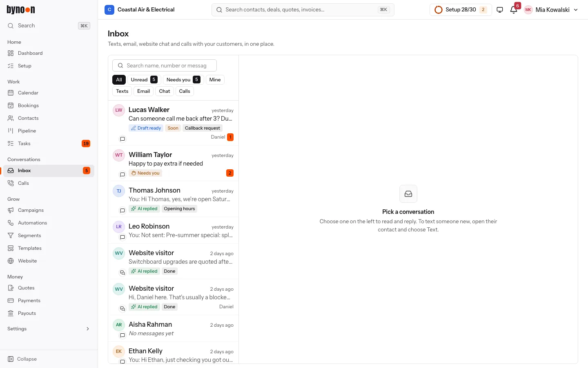Filter conversations to Chat

pyautogui.click(x=165, y=91)
